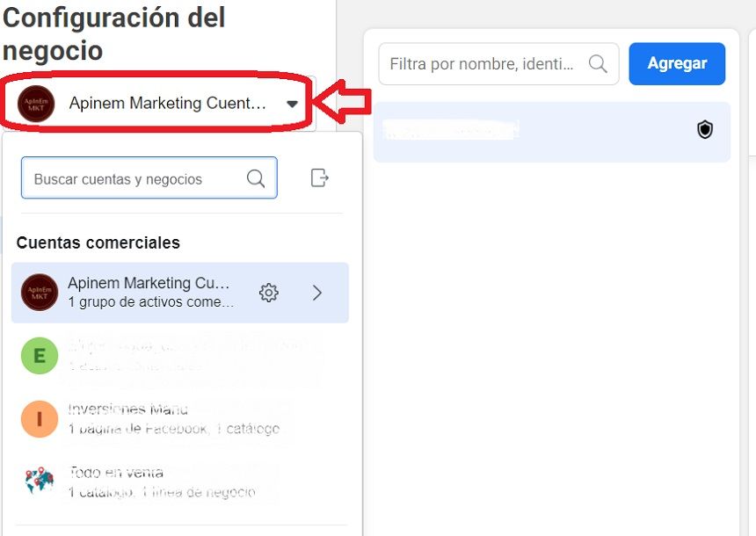Click the Buscar cuentas y negocios field
756x536 pixels.
[x=149, y=177]
